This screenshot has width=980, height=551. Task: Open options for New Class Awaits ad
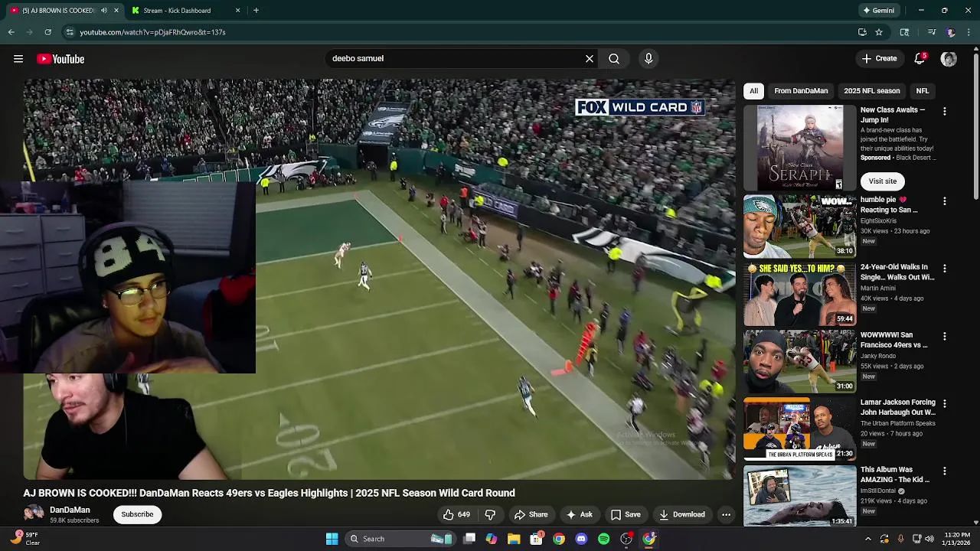[944, 112]
